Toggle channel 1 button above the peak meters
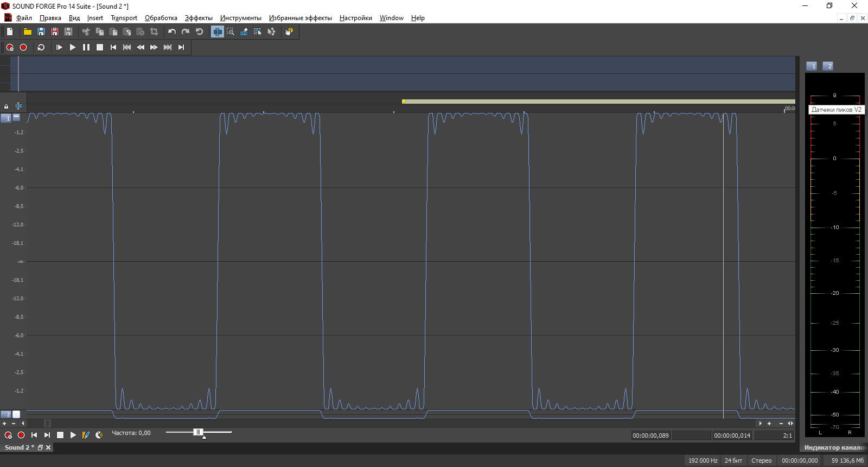Viewport: 868px width, 467px height. pyautogui.click(x=812, y=66)
